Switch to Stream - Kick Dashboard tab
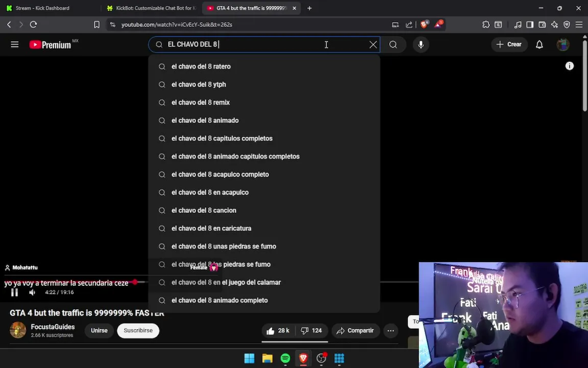Image resolution: width=588 pixels, height=368 pixels. (x=51, y=8)
